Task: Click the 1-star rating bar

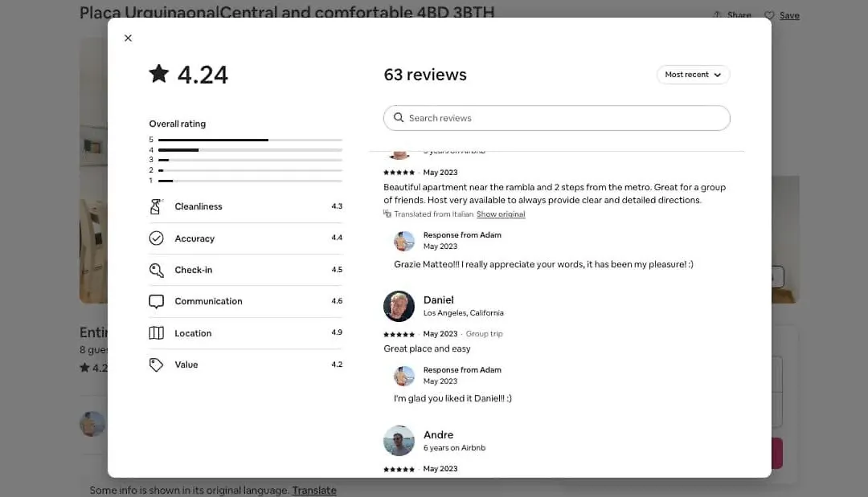Action: [250, 181]
